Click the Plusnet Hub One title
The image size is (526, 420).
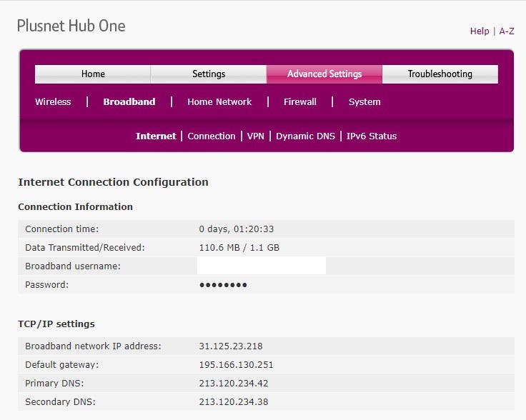click(x=71, y=26)
